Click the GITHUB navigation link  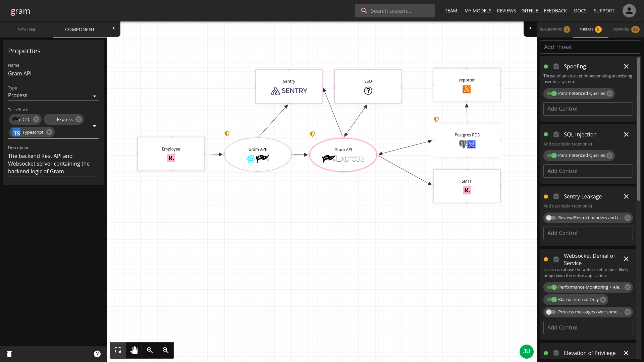click(x=530, y=11)
